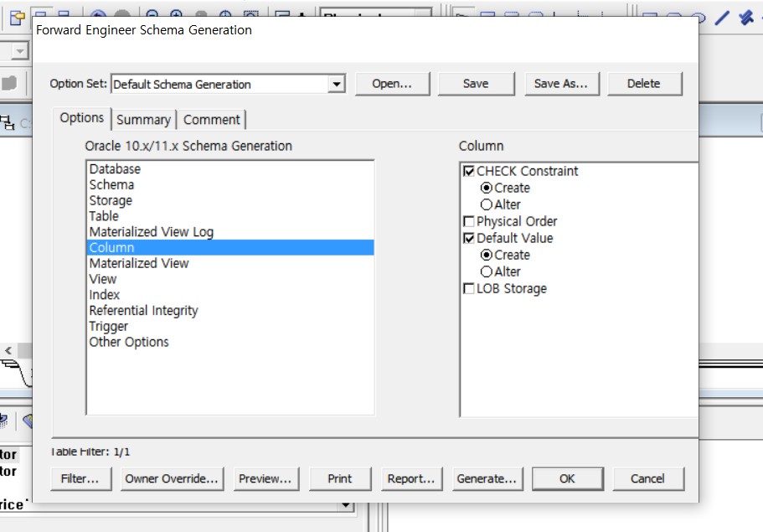The height and width of the screenshot is (532, 763).
Task: Select Referential Integrity in the list
Action: tap(230, 311)
